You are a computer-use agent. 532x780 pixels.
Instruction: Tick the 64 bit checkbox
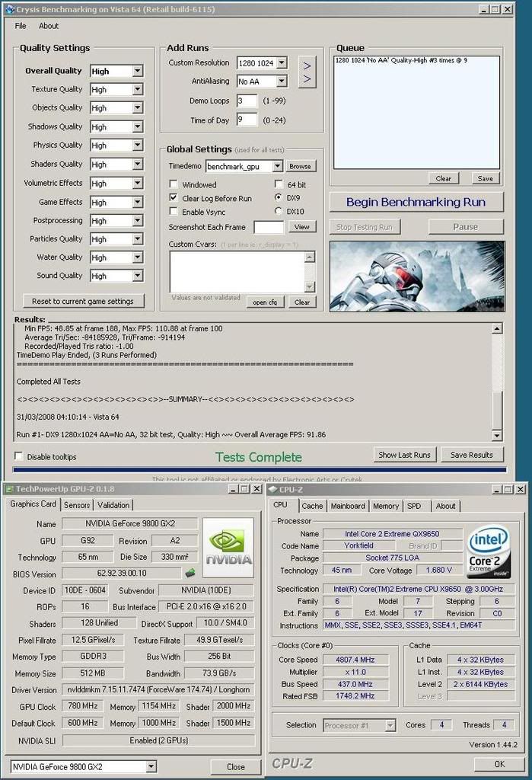279,184
